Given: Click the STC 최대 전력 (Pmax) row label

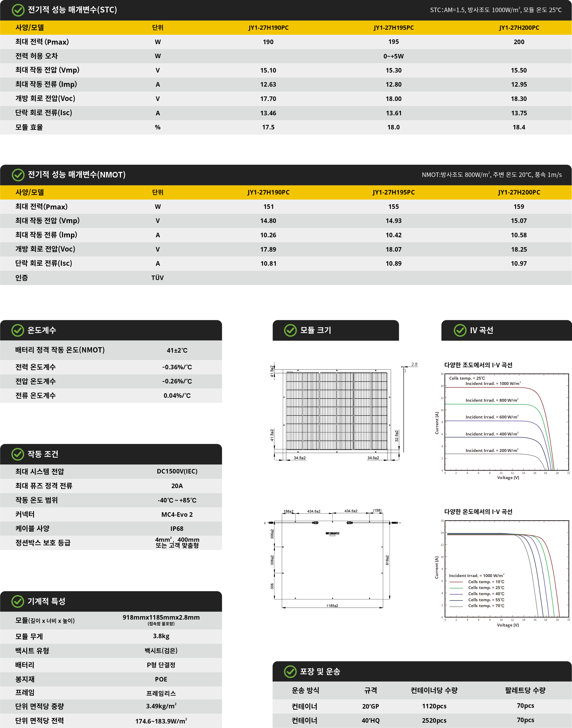Looking at the screenshot, I should click(42, 42).
